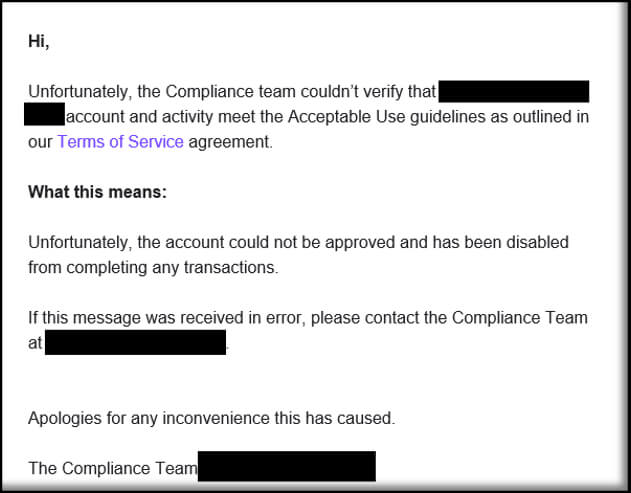Select the "What this means:" bold heading

pyautogui.click(x=97, y=192)
